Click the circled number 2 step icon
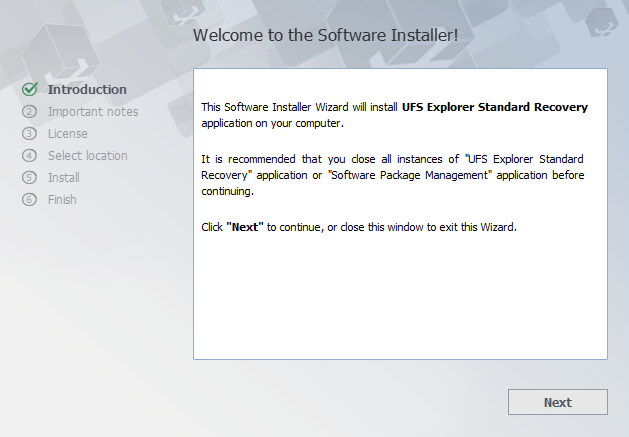629x437 pixels. [x=29, y=112]
